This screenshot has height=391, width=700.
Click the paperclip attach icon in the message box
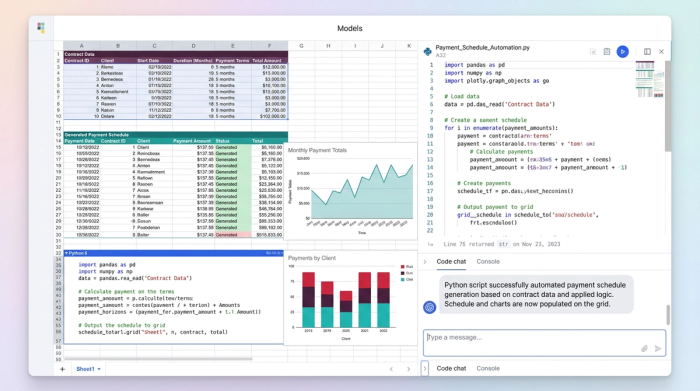[644, 349]
